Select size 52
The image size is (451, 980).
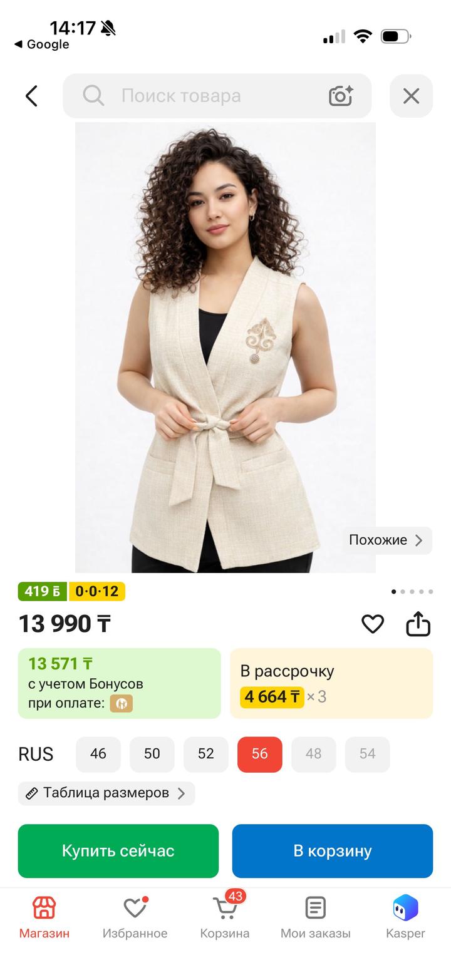click(206, 754)
